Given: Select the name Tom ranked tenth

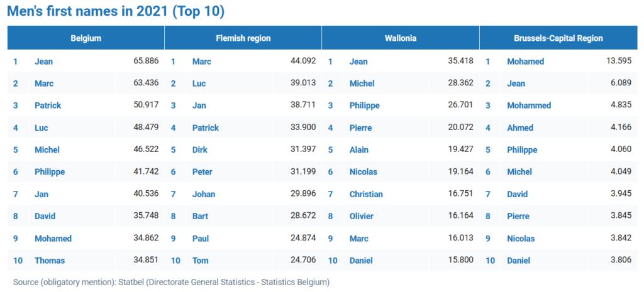Looking at the screenshot, I should pos(200,261).
